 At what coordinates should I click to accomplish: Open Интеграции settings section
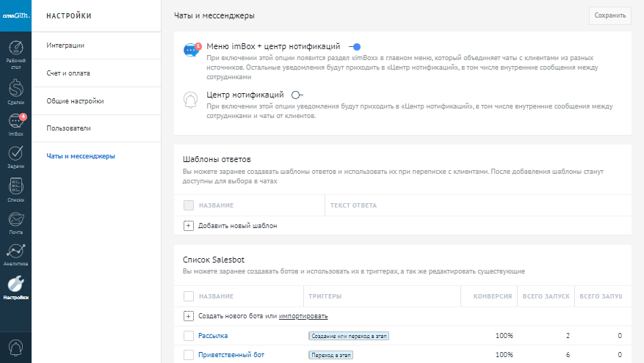pos(65,45)
